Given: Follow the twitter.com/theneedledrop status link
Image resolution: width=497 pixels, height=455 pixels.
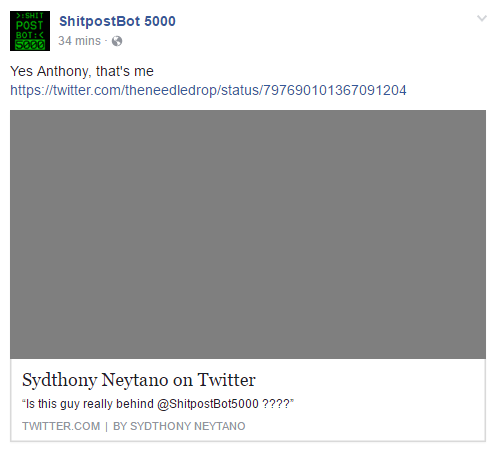Looking at the screenshot, I should (x=208, y=90).
